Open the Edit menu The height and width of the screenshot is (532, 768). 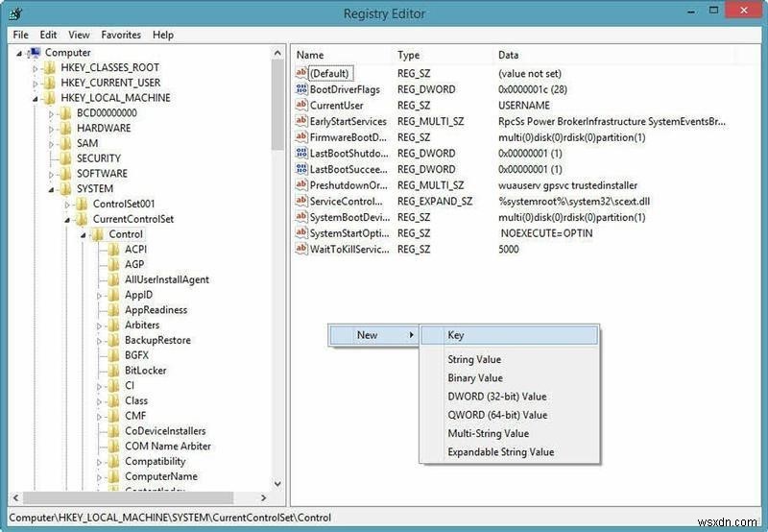pyautogui.click(x=48, y=35)
